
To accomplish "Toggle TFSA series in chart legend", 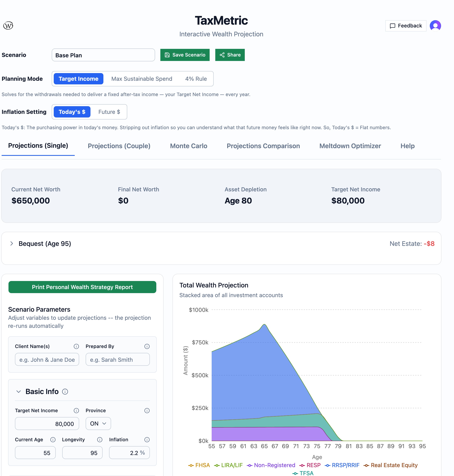I will (x=303, y=473).
